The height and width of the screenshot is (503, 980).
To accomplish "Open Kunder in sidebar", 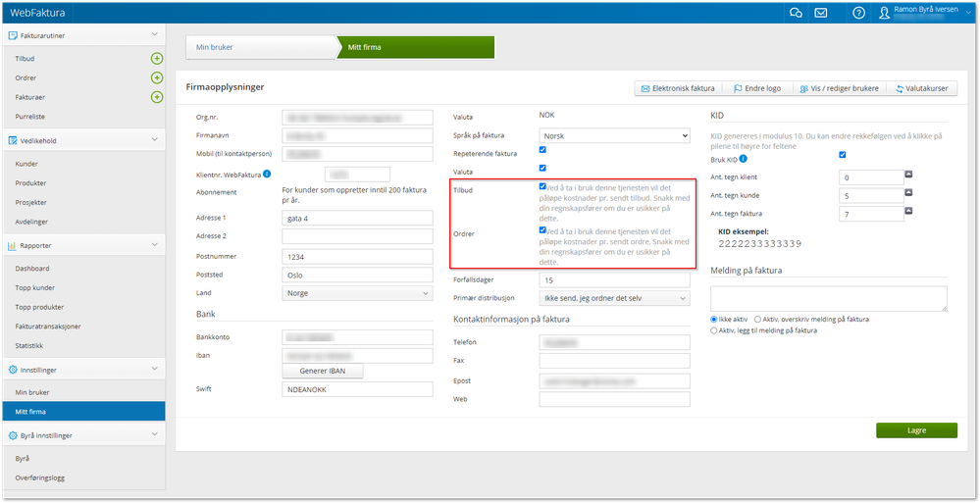I will click(26, 164).
